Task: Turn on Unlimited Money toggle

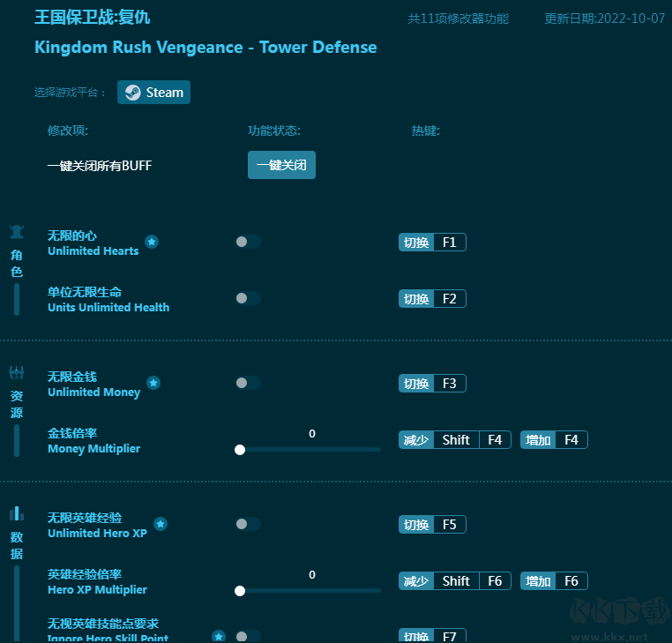Action: [x=248, y=383]
